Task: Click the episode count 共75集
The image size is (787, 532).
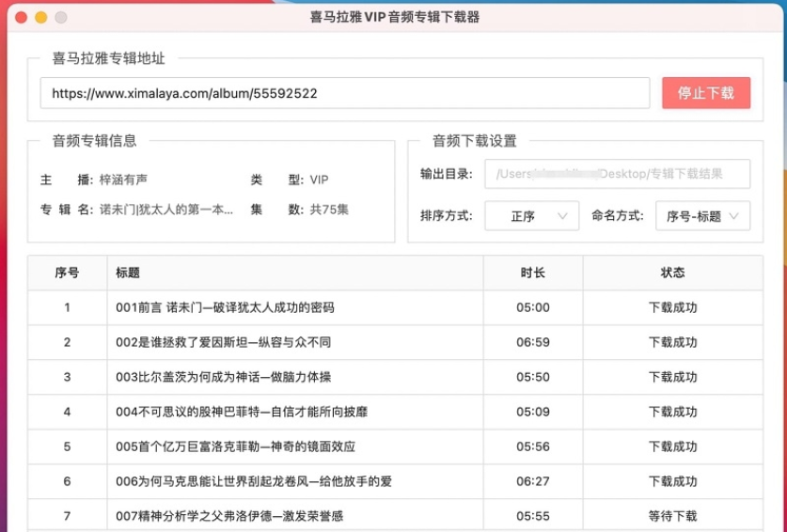Action: [329, 210]
